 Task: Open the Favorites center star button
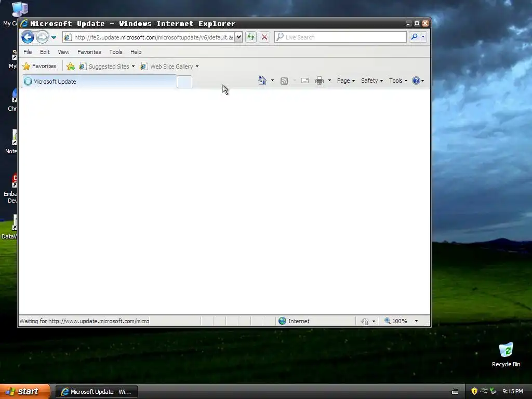(39, 66)
